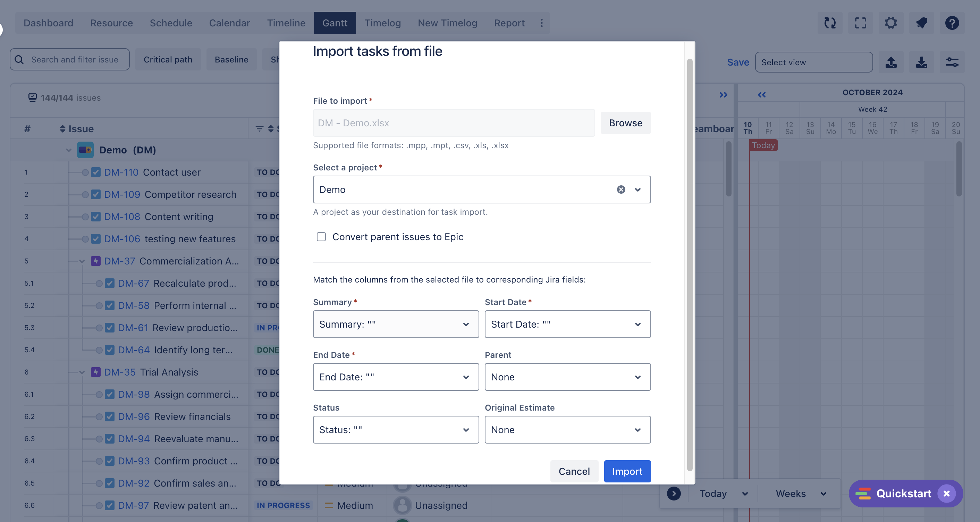Image resolution: width=980 pixels, height=522 pixels.
Task: Toggle the DM-109 Competitor research checkbox
Action: (x=96, y=194)
